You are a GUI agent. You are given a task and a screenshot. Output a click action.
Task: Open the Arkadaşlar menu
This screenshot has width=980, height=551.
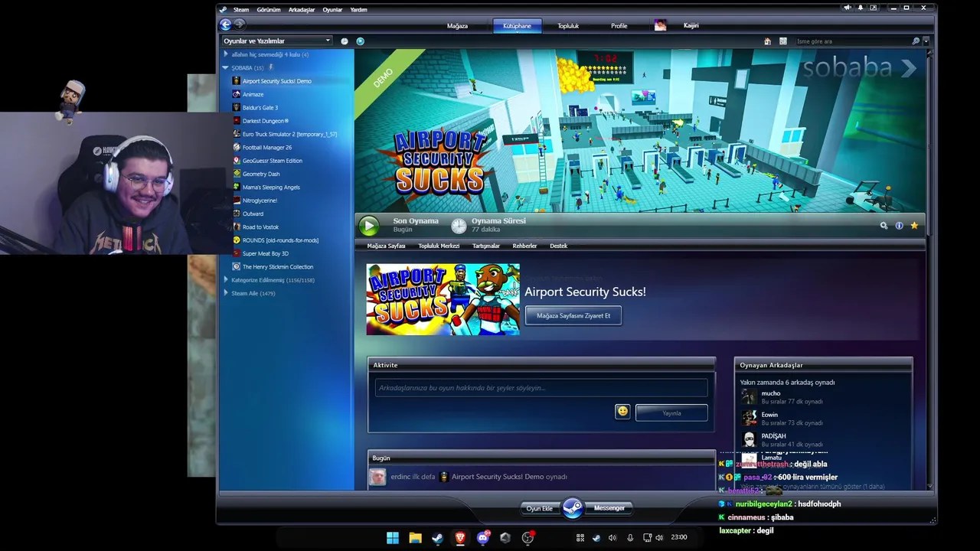point(302,9)
